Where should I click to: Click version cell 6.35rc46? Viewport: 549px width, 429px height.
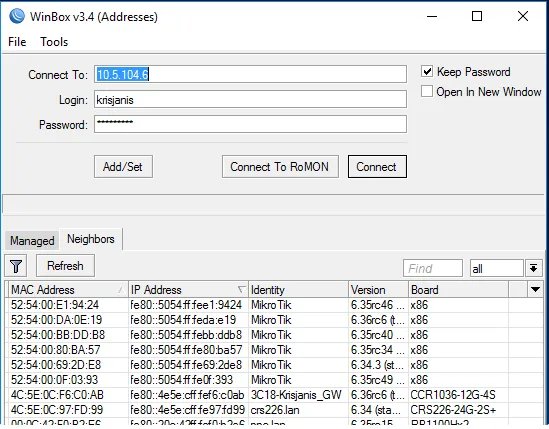378,305
